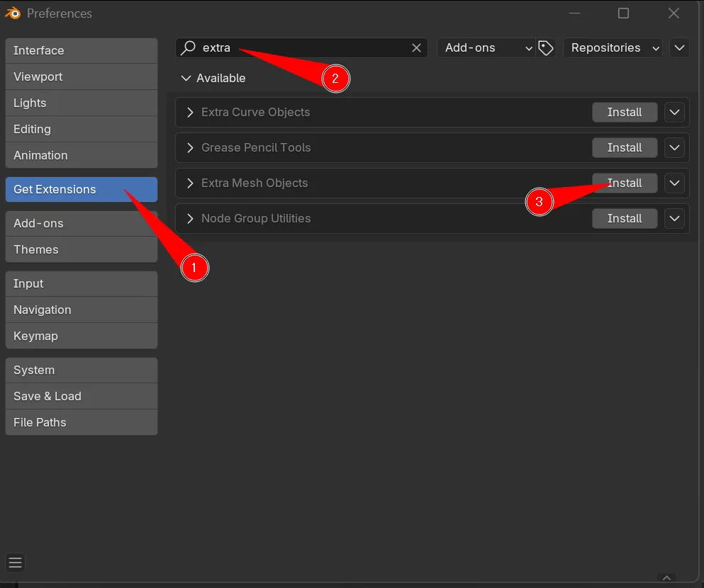
Task: Clear the search field with X icon
Action: point(417,48)
